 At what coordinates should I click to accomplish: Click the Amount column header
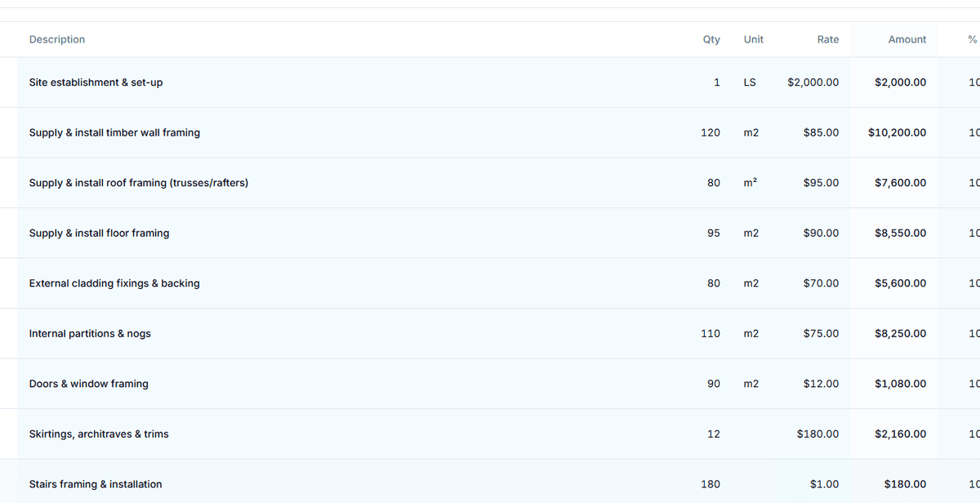point(906,39)
